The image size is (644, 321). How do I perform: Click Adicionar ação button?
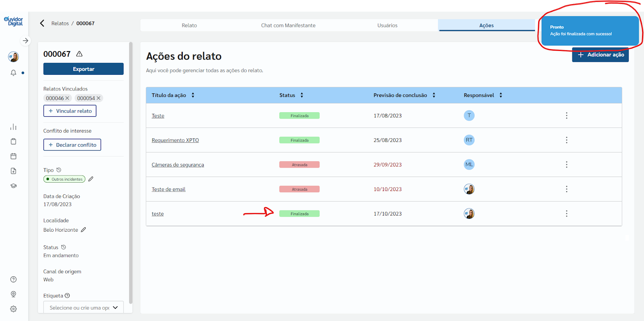pos(601,55)
